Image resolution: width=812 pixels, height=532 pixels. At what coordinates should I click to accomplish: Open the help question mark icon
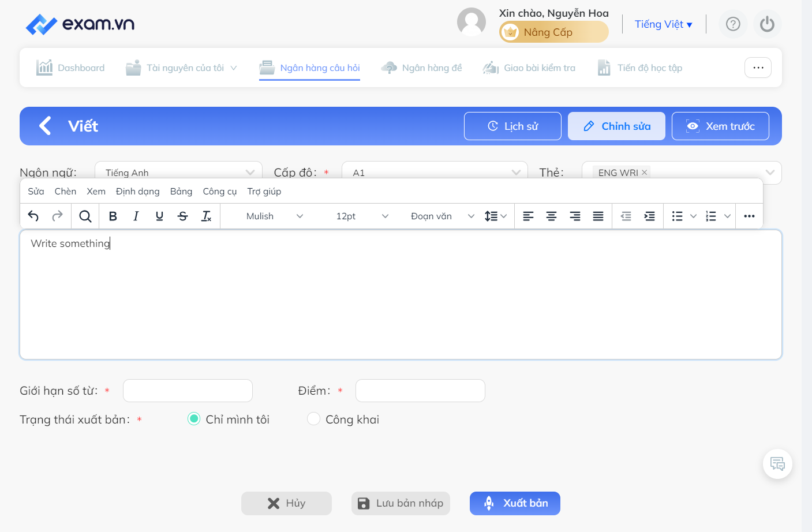pos(733,24)
